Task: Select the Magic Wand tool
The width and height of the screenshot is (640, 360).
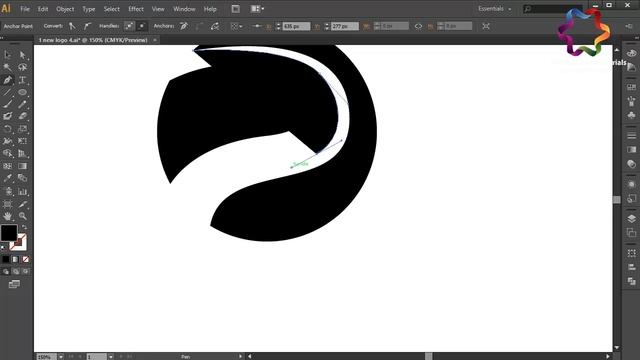Action: (8, 67)
